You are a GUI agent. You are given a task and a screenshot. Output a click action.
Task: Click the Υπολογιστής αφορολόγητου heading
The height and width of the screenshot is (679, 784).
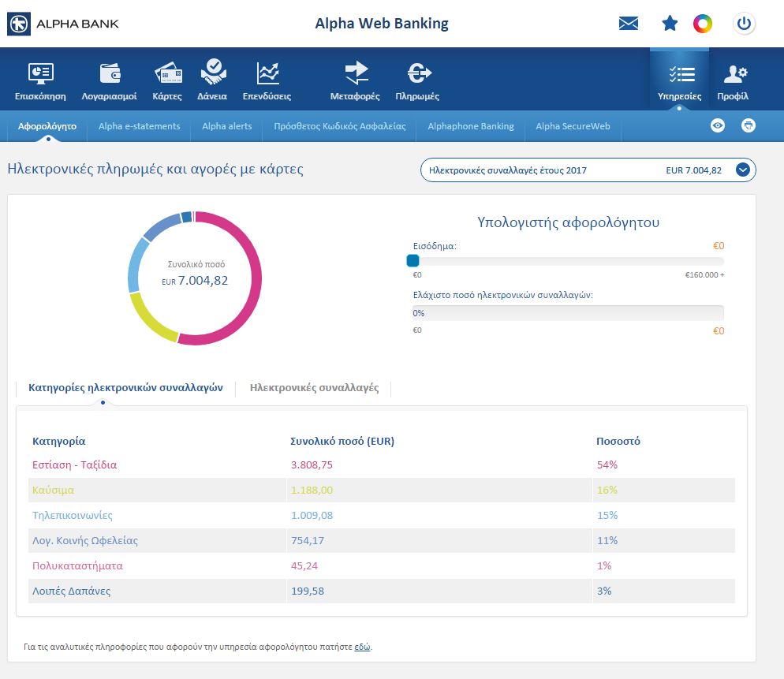568,222
